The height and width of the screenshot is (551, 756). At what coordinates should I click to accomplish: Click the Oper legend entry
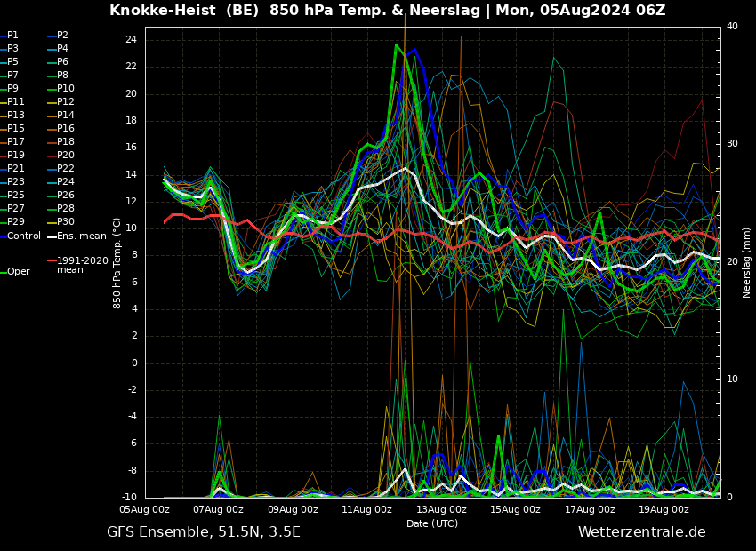(19, 272)
